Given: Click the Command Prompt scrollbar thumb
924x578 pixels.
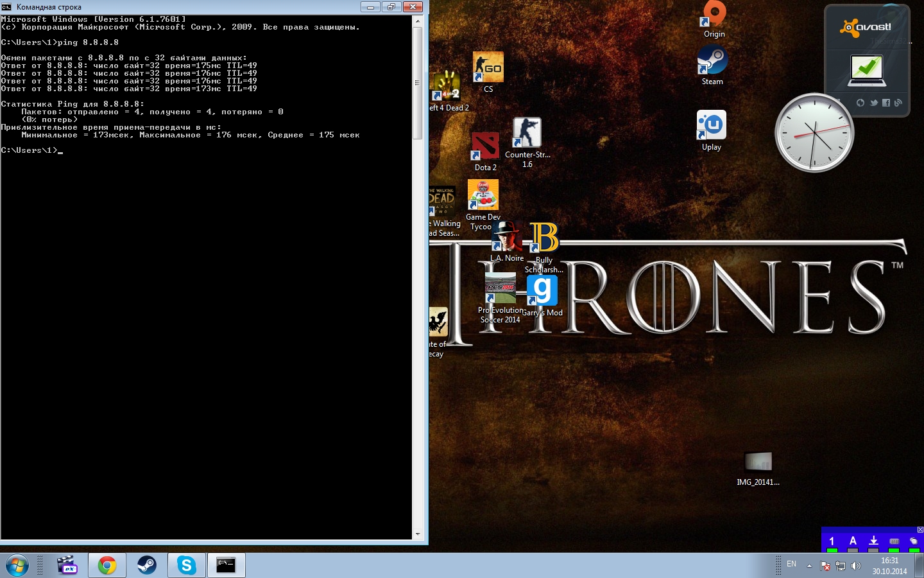Looking at the screenshot, I should coord(418,83).
